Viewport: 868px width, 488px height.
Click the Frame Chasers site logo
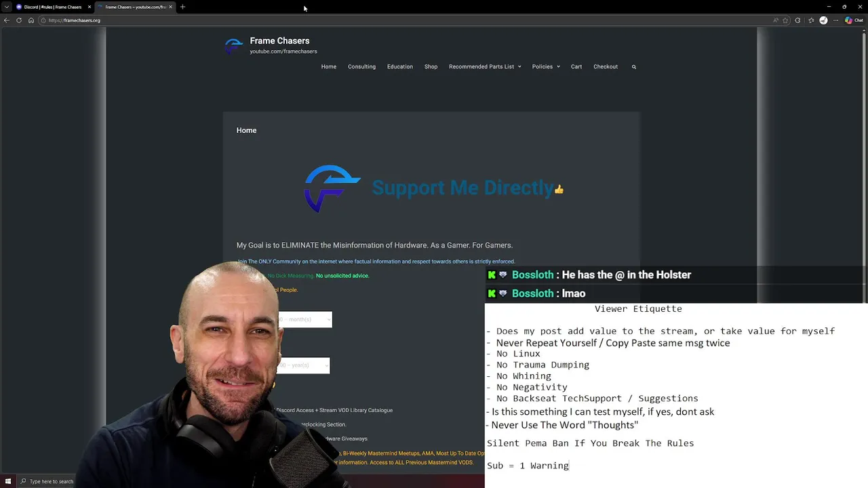click(x=234, y=45)
